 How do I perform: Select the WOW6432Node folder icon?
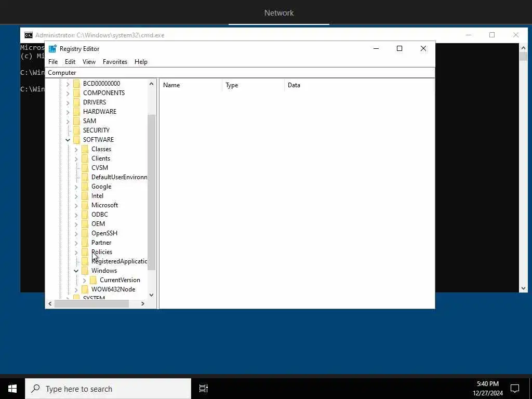(85, 289)
